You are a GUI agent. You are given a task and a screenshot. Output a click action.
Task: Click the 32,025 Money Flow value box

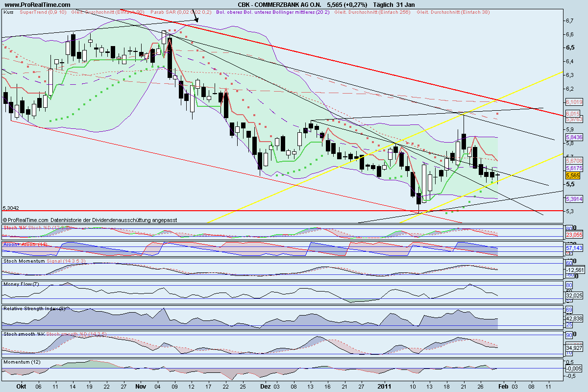coord(573,295)
